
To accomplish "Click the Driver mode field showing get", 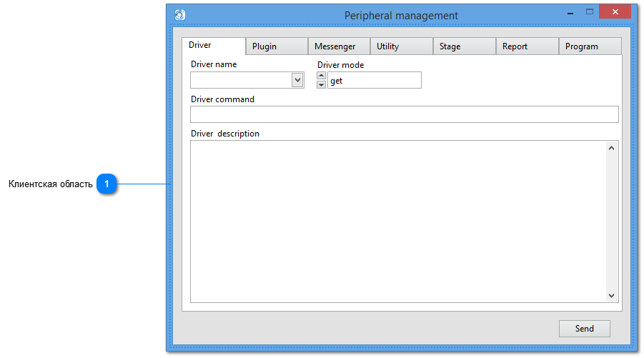I will (374, 80).
